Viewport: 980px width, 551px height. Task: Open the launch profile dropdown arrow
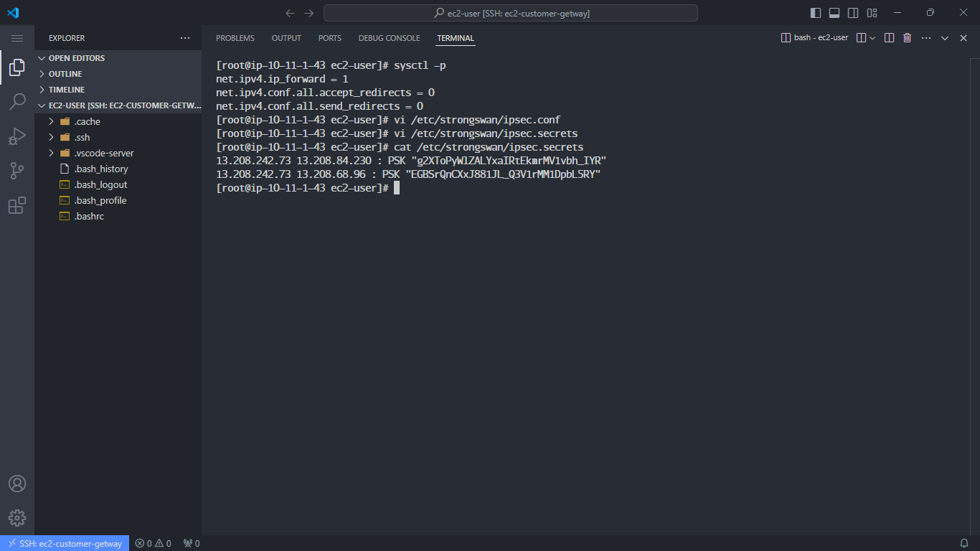(872, 38)
